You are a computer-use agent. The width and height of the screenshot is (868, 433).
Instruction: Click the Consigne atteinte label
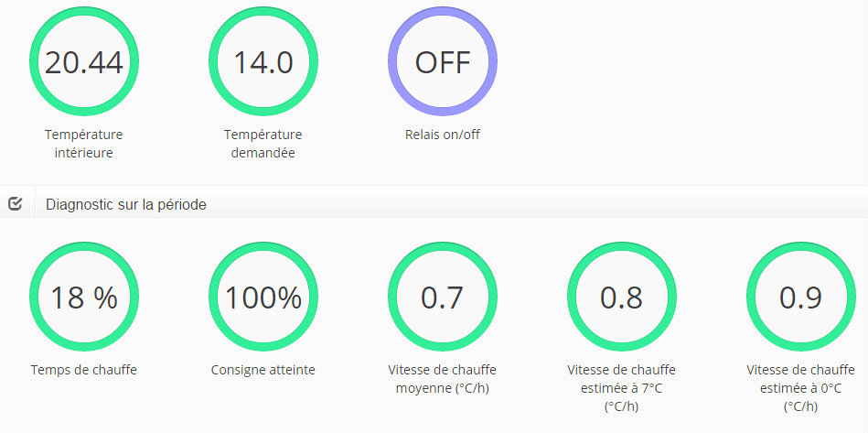263,370
